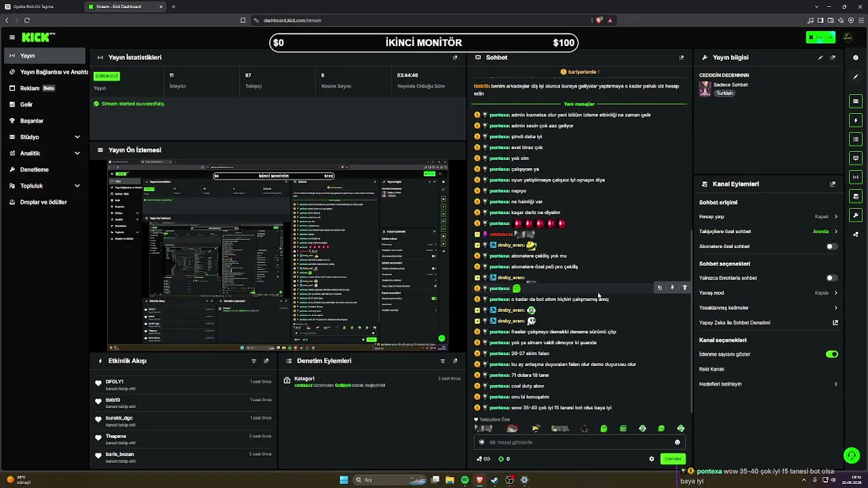The width and height of the screenshot is (868, 488).
Task: Pop out the Kanal Eylemleri panel
Action: click(x=833, y=184)
